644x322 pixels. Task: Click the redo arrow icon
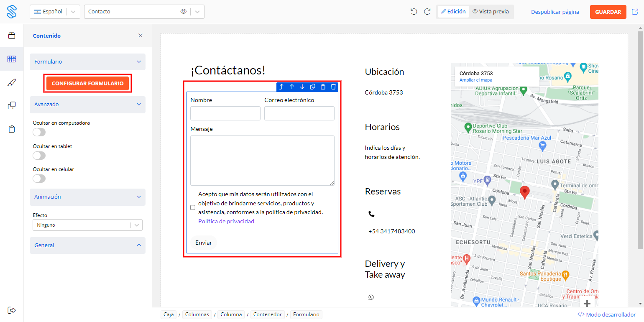[427, 12]
